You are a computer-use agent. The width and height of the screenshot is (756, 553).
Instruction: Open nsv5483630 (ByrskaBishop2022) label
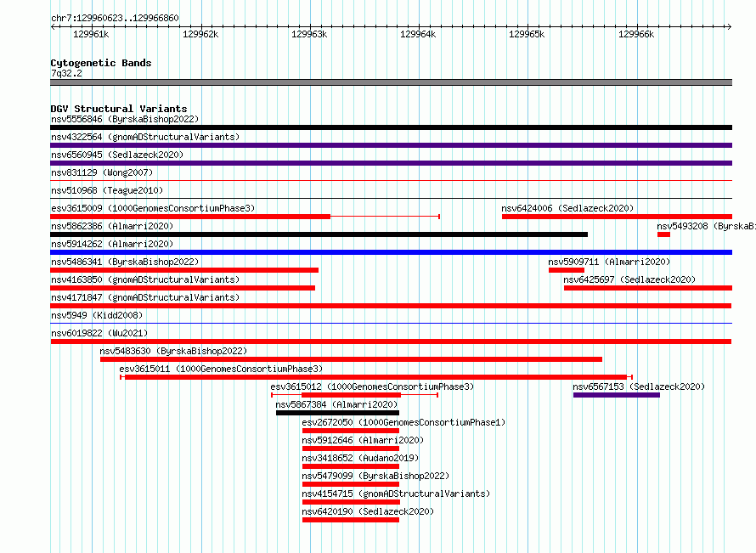tap(173, 351)
